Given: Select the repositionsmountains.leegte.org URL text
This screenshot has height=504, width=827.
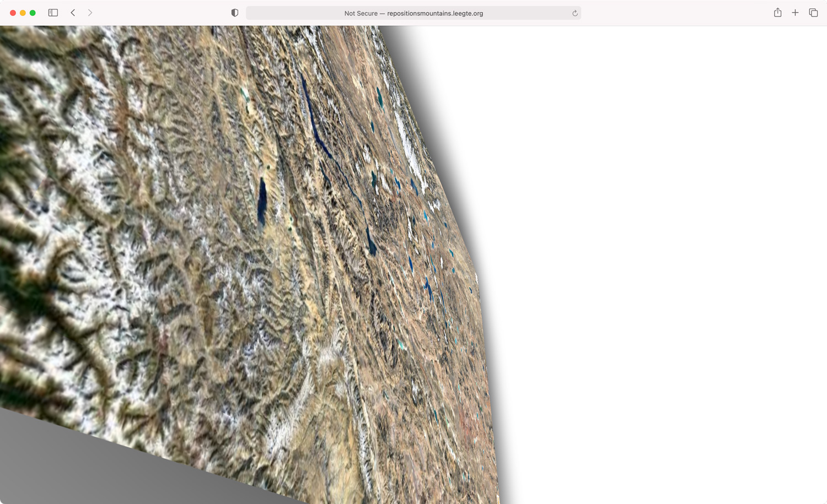Looking at the screenshot, I should 434,13.
